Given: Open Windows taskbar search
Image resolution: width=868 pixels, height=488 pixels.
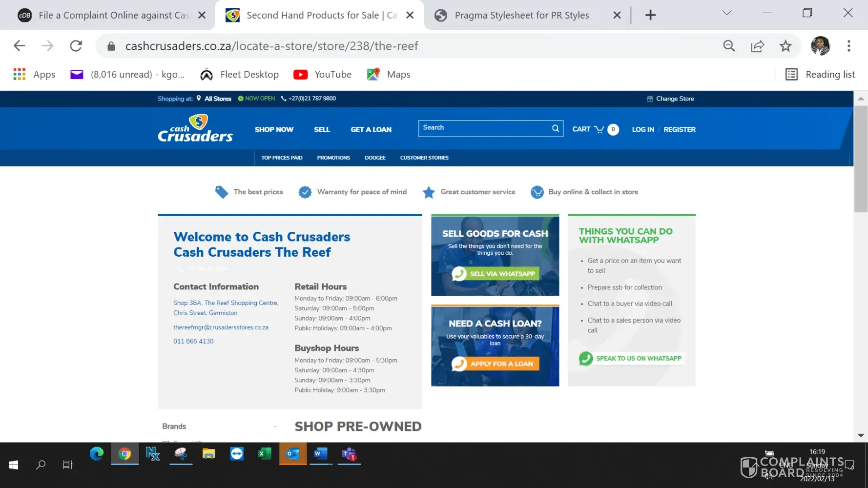Looking at the screenshot, I should [x=41, y=465].
